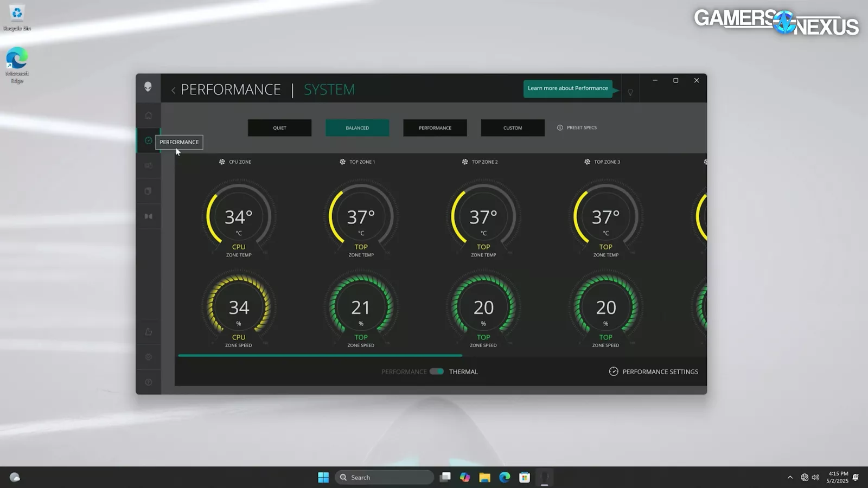
Task: Click the teal horizontal scrollbar
Action: pos(320,356)
